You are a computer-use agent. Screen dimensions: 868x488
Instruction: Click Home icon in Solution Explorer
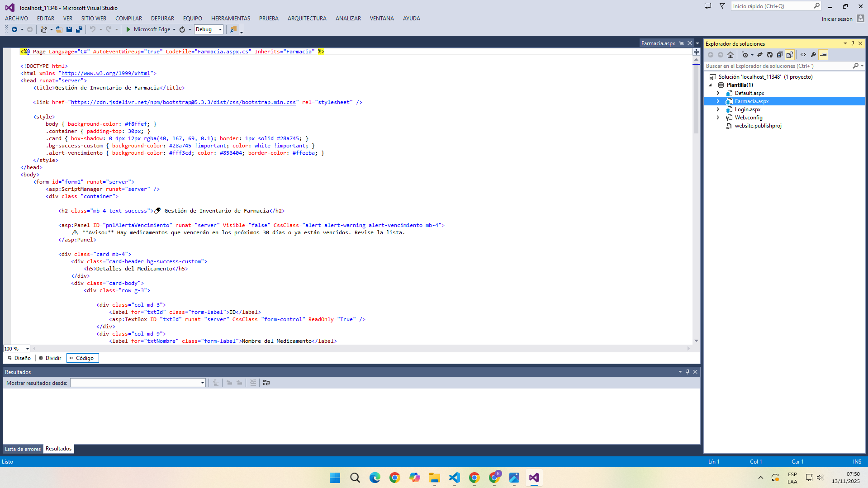[730, 55]
